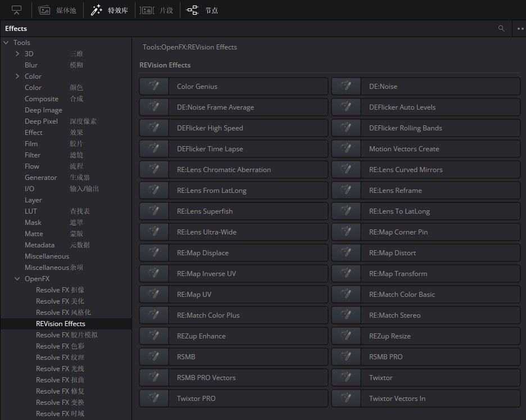Add the Twixtor Vectors In effect
The image size is (526, 420).
pos(426,399)
